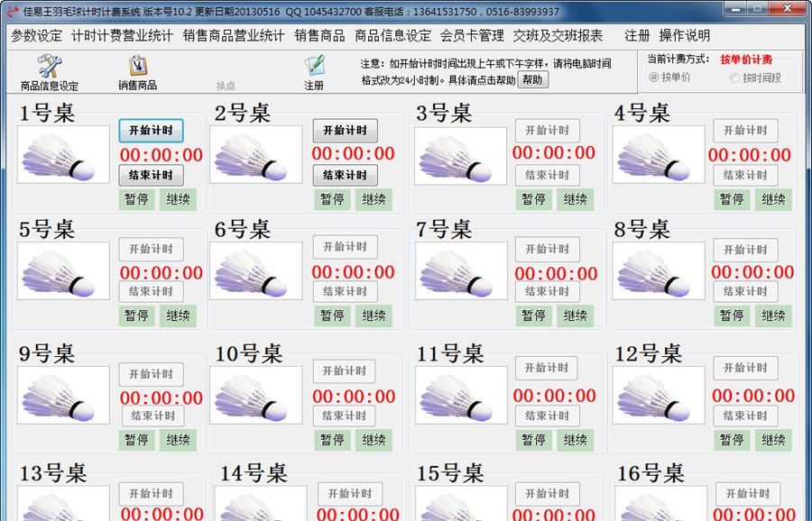
Task: Open 商品信息设定 toolbar wrench icon
Action: pos(50,67)
